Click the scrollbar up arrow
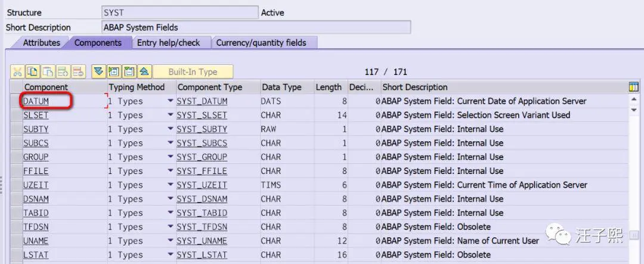This screenshot has height=264, width=644. coord(633,100)
